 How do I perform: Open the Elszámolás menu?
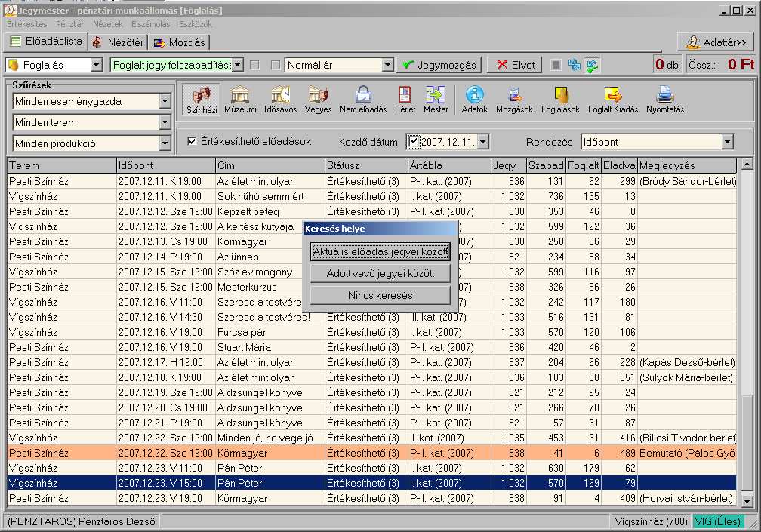pyautogui.click(x=150, y=23)
